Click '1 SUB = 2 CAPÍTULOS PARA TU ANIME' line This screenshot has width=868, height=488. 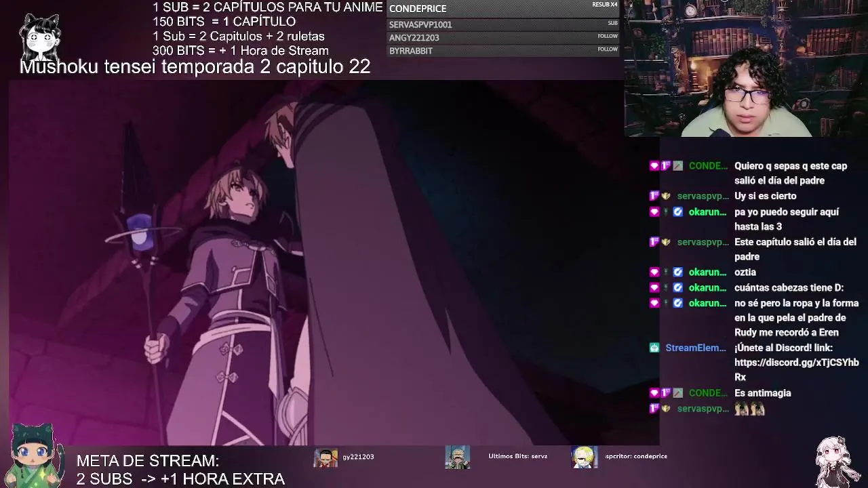(x=267, y=7)
